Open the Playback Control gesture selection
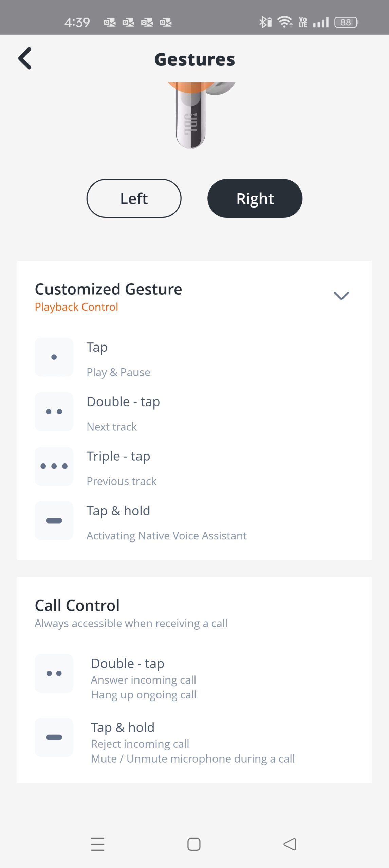 tap(76, 307)
